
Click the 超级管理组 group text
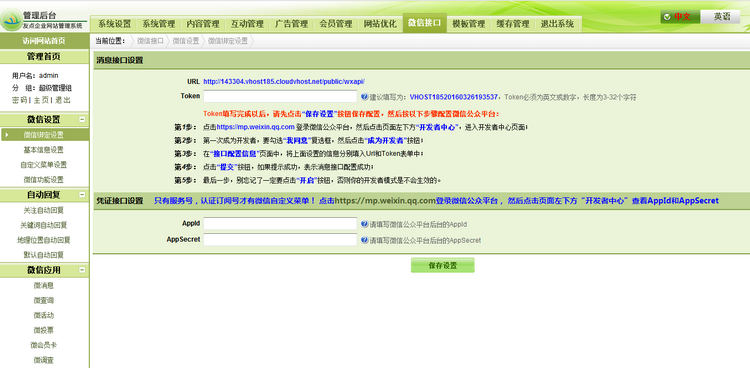55,88
